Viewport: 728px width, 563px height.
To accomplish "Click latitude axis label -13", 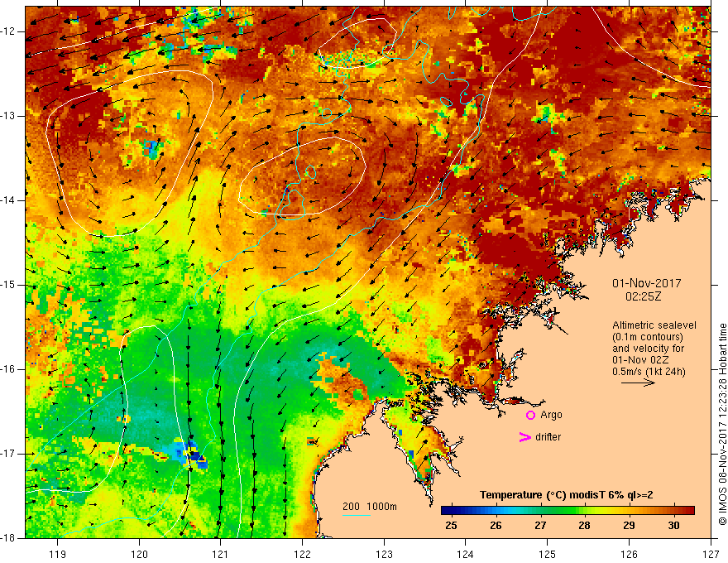I will coord(9,116).
